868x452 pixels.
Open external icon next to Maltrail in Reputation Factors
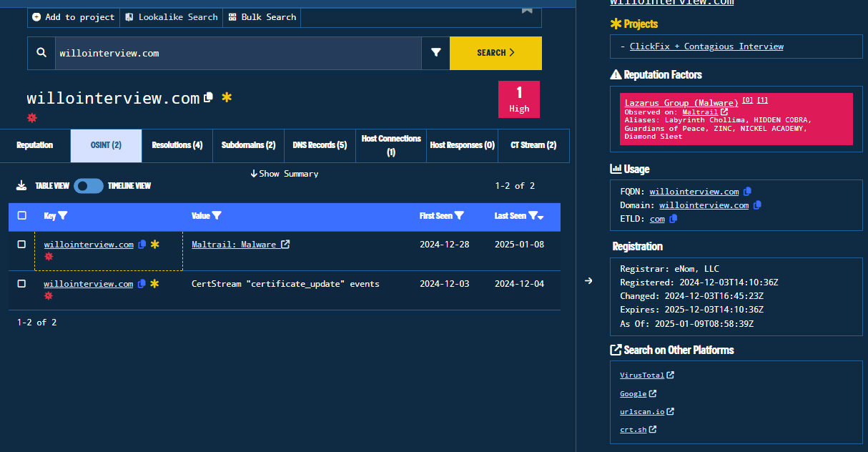724,112
